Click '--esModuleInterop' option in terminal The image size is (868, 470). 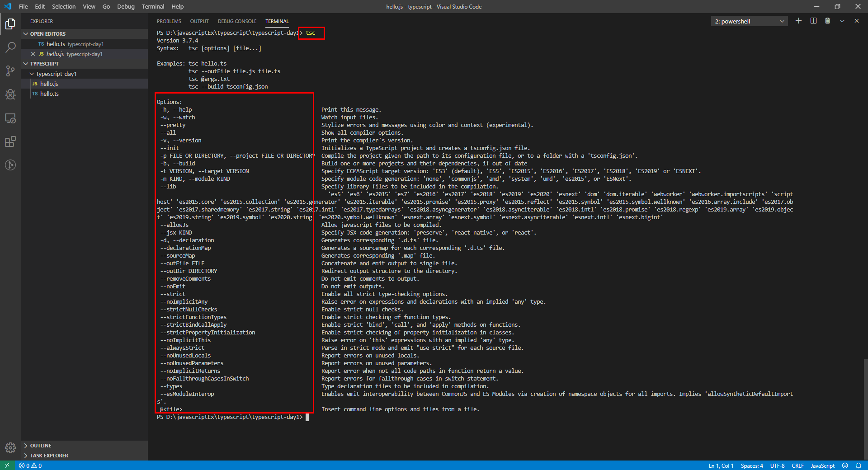187,394
